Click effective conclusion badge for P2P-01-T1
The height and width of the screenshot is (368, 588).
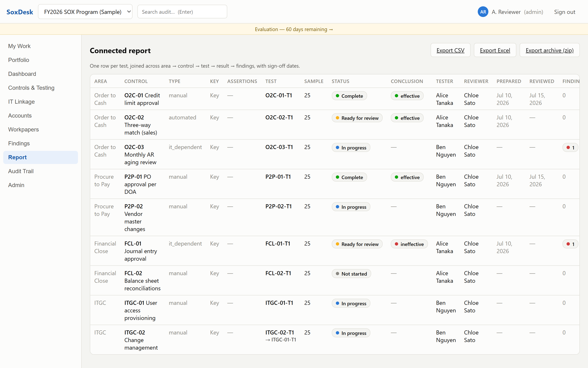[407, 177]
